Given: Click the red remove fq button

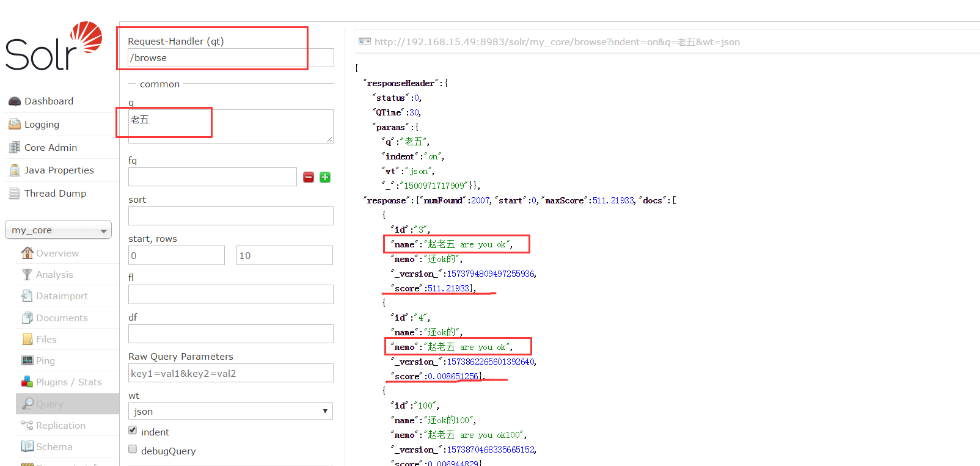Looking at the screenshot, I should (309, 177).
